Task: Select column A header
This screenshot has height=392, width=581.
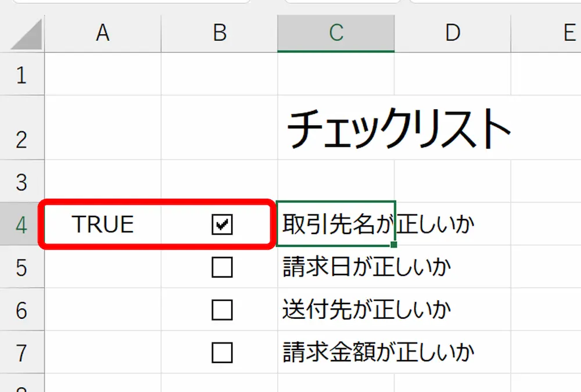Action: [x=103, y=33]
